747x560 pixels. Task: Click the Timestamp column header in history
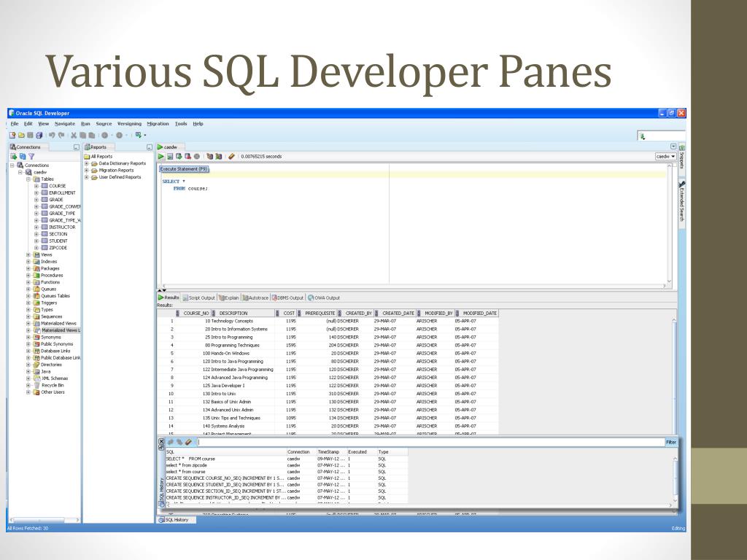point(328,452)
